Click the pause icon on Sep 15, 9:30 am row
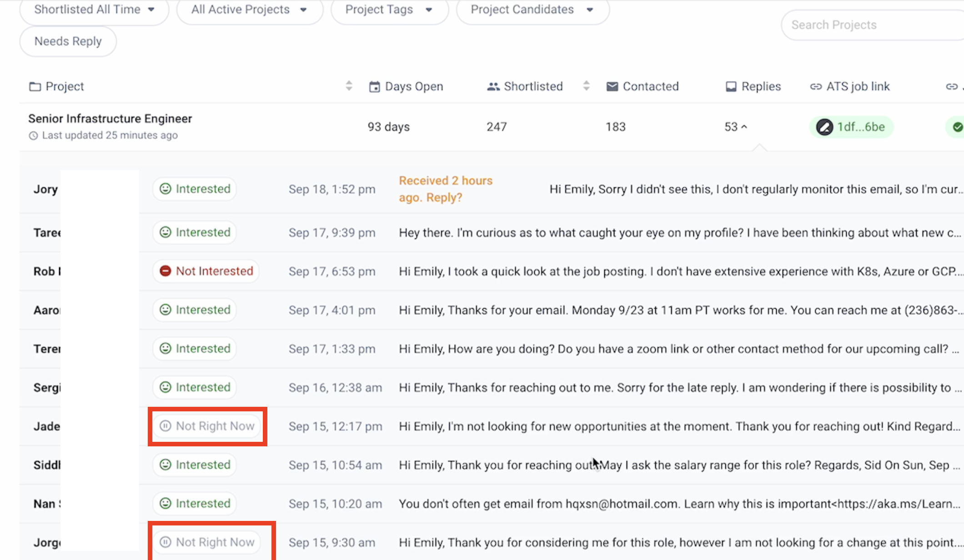Viewport: 964px width, 560px height. (165, 542)
